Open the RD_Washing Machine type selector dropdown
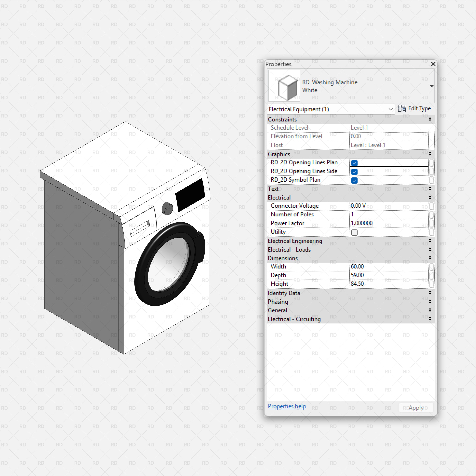This screenshot has height=476, width=476. click(432, 86)
